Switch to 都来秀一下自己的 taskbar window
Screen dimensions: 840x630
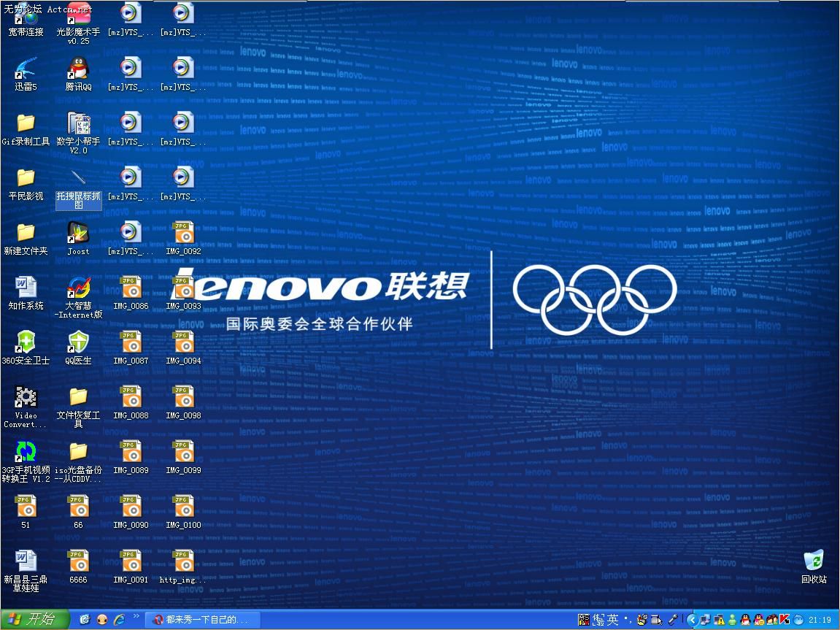coord(203,620)
